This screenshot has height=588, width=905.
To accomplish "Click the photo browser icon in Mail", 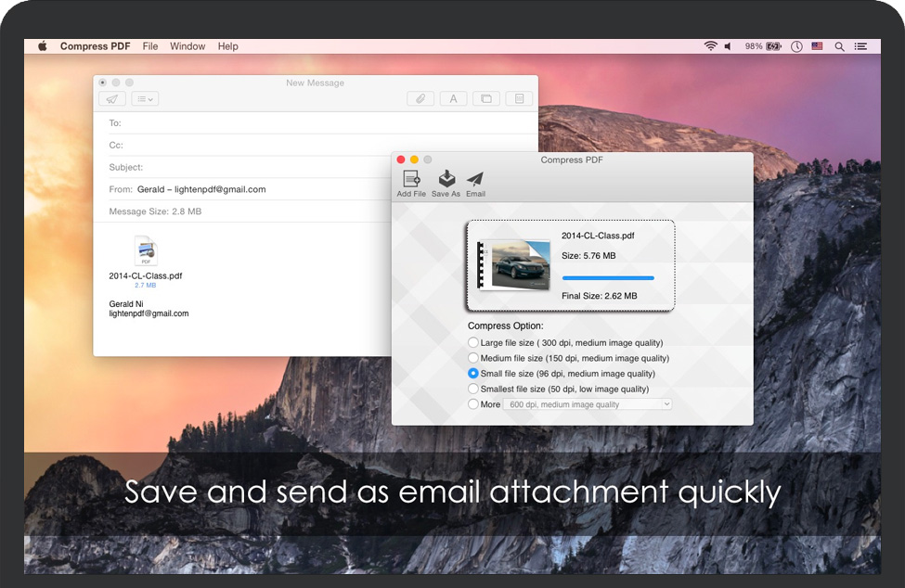I will [x=485, y=99].
